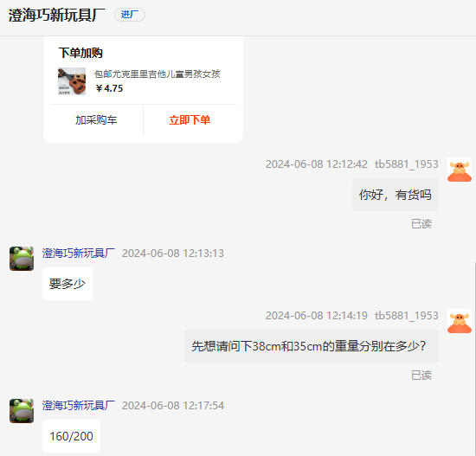The width and height of the screenshot is (476, 456).
Task: Click frog avatar beside the 160/200 reply
Action: tap(22, 411)
